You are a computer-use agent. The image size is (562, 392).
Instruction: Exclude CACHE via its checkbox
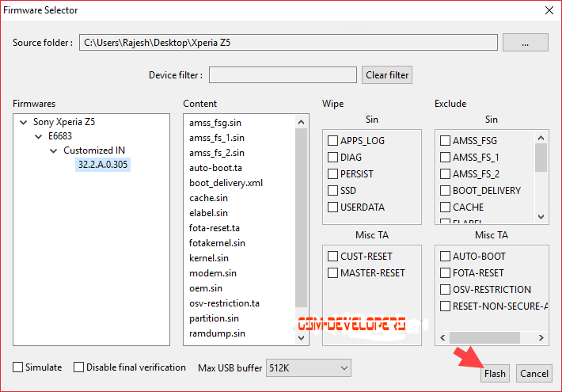(445, 207)
